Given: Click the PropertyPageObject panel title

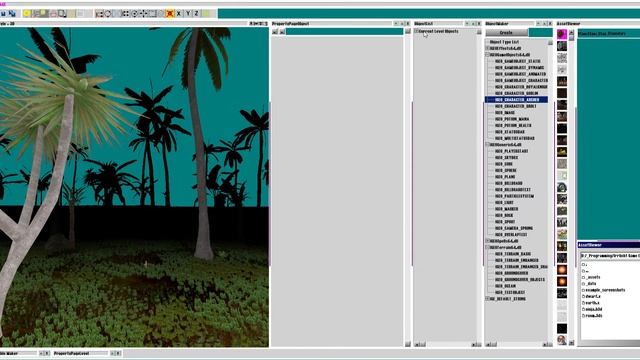Looking at the screenshot, I should point(291,24).
